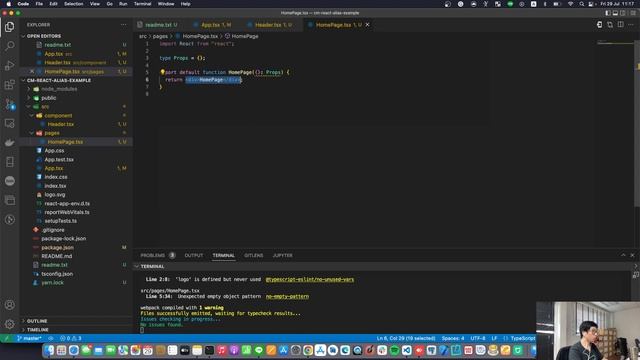Open Google Chrome from the Dock
The width and height of the screenshot is (640, 360).
click(x=308, y=350)
